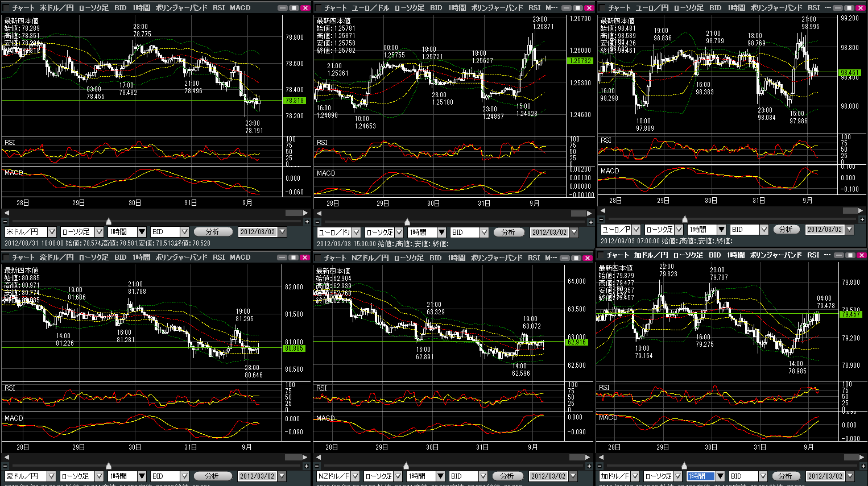Open the 1時間 timeframe dropdown on 加ドル/円 chart
This screenshot has width=868, height=486.
point(720,476)
